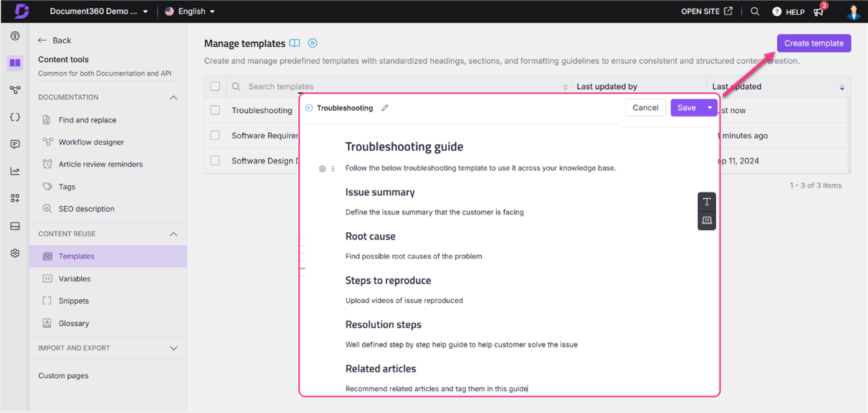Viewport: 868px width, 413px height.
Task: Open the English language dropdown
Action: coord(190,11)
